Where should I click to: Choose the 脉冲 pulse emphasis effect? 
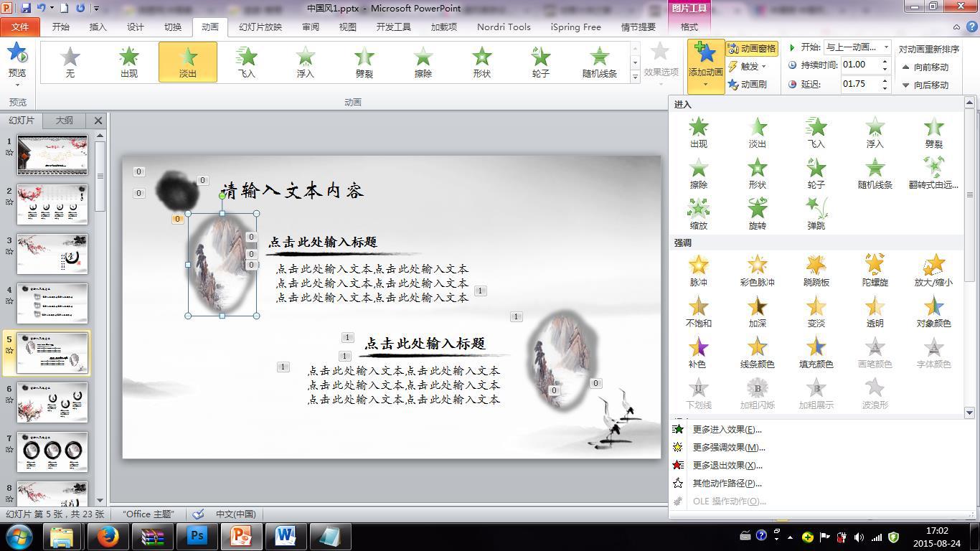pos(699,270)
